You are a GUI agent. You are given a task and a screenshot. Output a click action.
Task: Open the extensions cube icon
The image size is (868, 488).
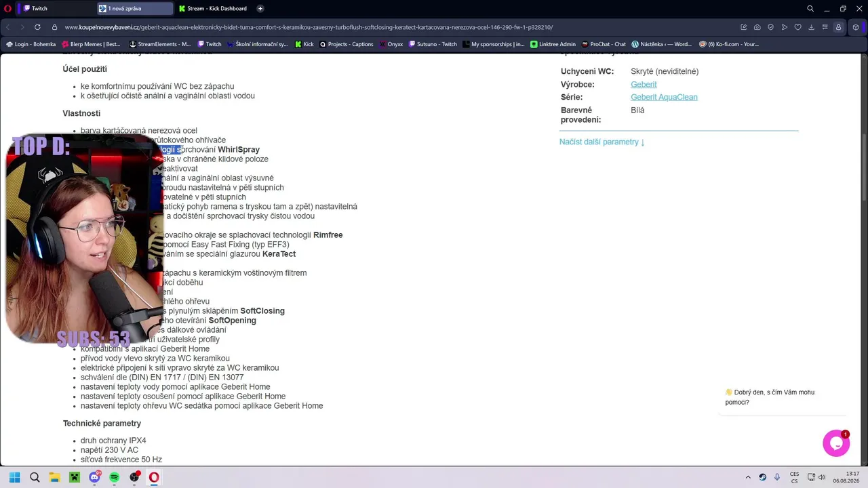coord(856,27)
